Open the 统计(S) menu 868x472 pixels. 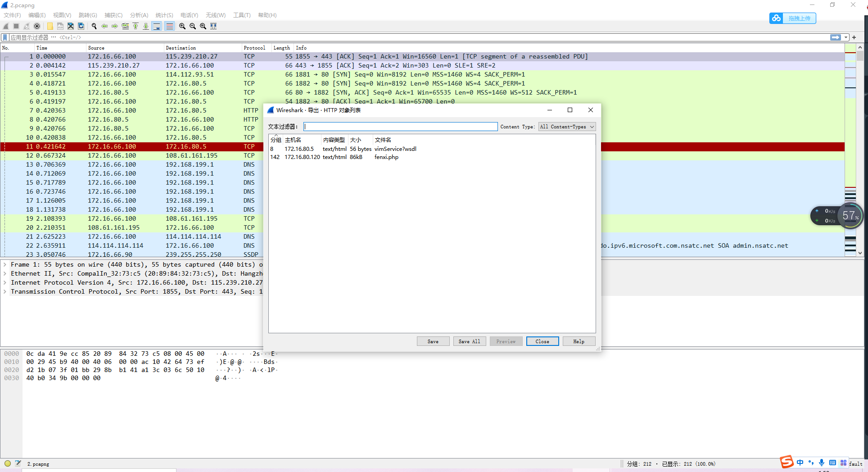click(x=164, y=15)
